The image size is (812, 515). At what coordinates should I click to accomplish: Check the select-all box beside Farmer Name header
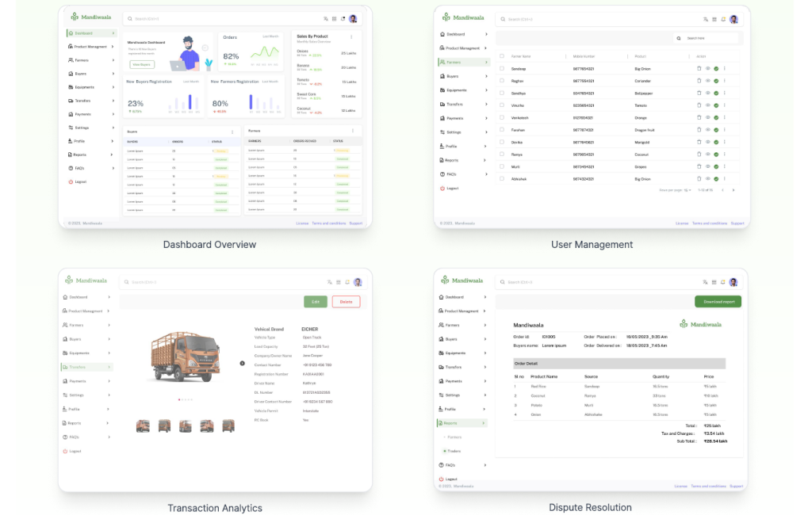coord(502,56)
